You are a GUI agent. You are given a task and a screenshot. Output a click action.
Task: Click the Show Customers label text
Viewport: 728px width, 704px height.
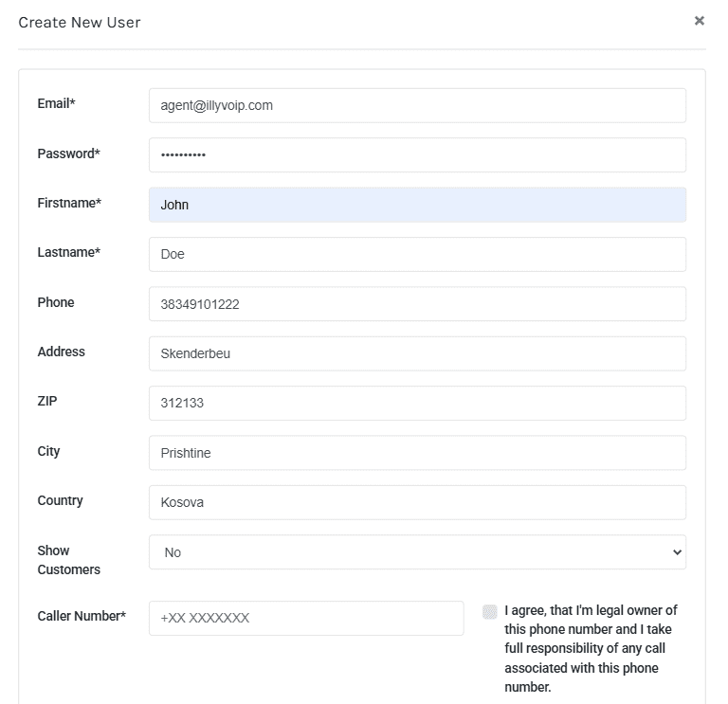68,560
